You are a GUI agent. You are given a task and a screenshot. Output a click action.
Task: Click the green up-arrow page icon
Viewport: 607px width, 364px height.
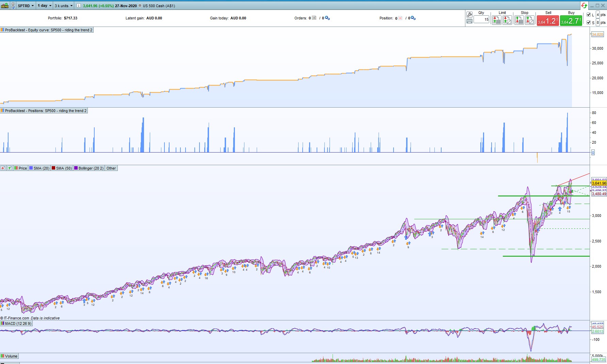pyautogui.click(x=10, y=168)
